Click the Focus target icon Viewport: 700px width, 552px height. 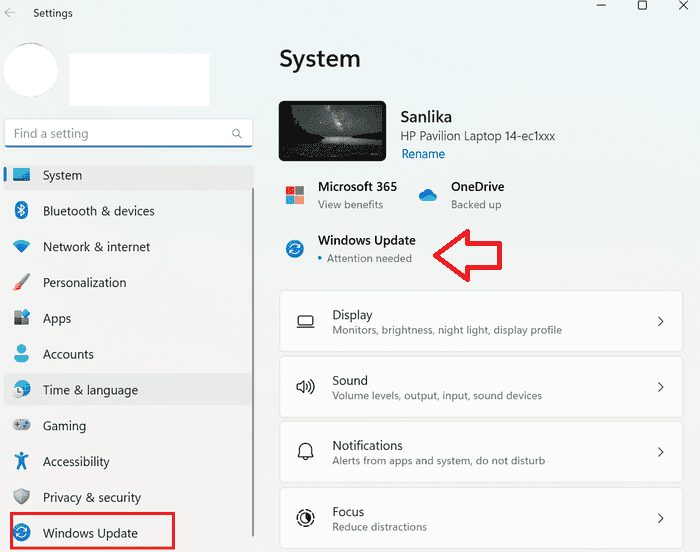[305, 518]
